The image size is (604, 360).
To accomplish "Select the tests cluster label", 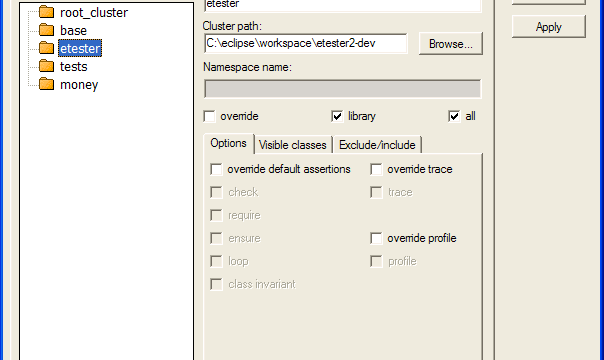I will pos(74,67).
